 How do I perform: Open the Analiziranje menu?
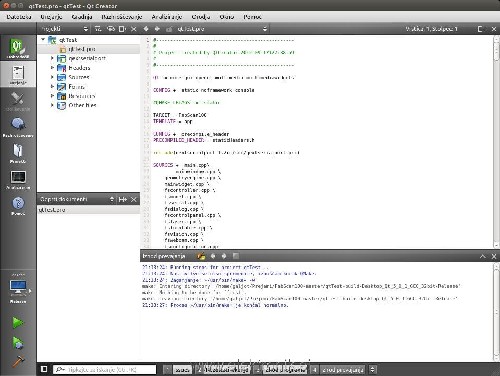166,17
